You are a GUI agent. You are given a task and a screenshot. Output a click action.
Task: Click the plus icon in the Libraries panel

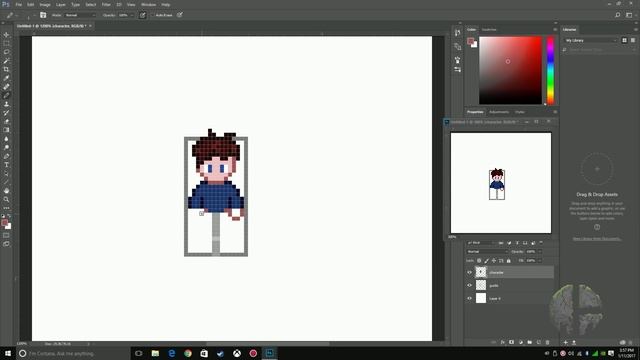point(566,342)
